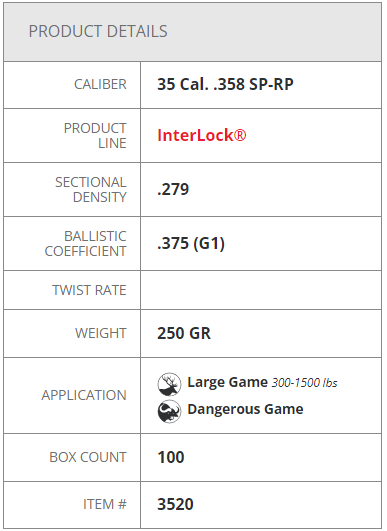Click the Large Game application label
The height and width of the screenshot is (531, 387).
(228, 382)
